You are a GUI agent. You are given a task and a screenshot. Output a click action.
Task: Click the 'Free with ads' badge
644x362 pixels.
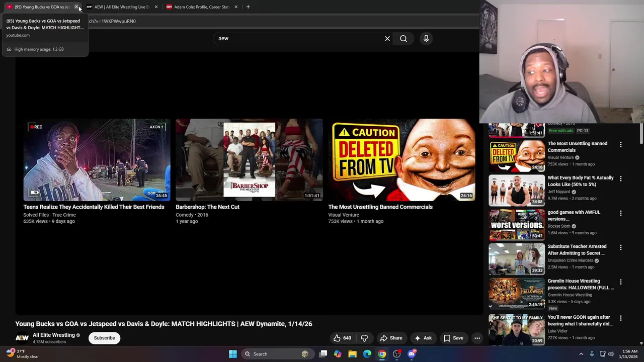[561, 131]
